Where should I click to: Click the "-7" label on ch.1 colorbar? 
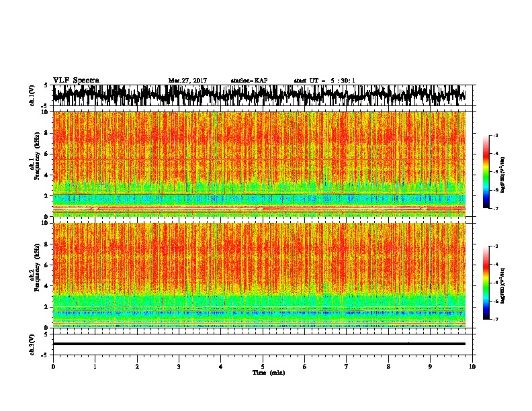(496, 208)
